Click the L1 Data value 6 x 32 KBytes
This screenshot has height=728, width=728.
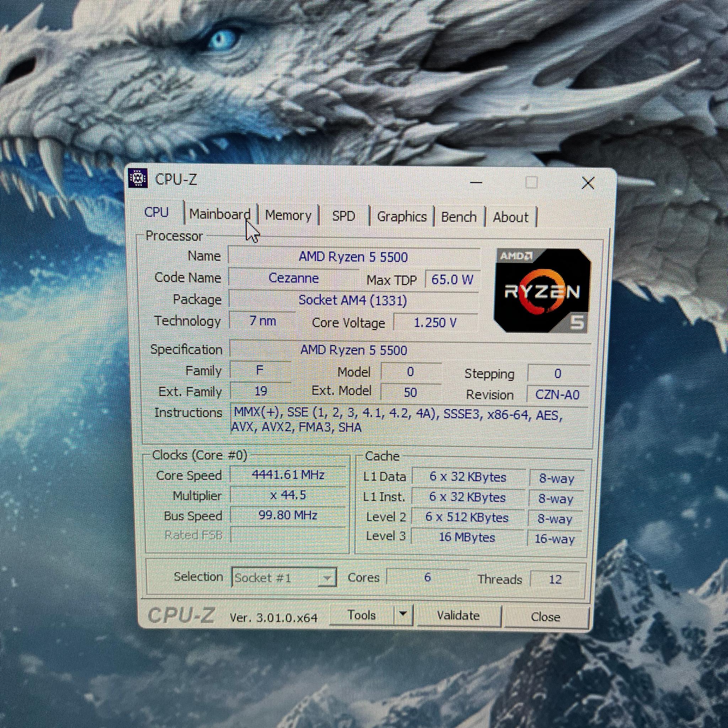468,477
